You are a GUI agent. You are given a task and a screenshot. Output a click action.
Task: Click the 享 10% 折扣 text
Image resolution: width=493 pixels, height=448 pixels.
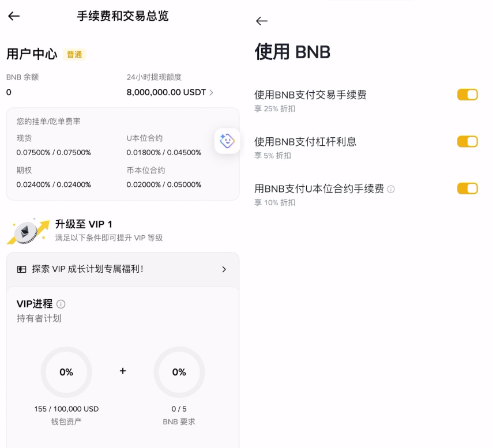pyautogui.click(x=275, y=202)
